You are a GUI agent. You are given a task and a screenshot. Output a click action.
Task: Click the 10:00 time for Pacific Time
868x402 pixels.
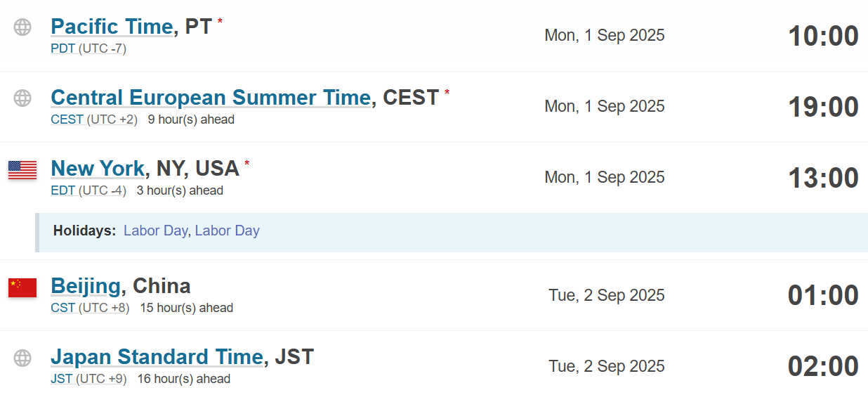tap(823, 36)
